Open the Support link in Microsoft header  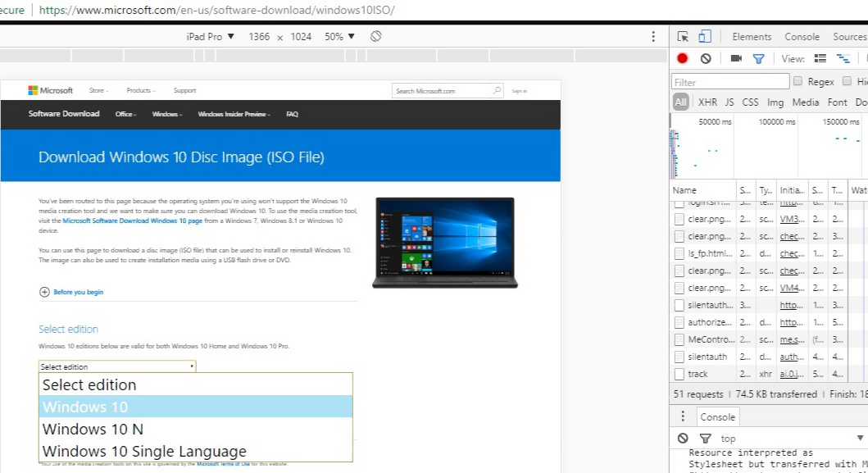[184, 90]
